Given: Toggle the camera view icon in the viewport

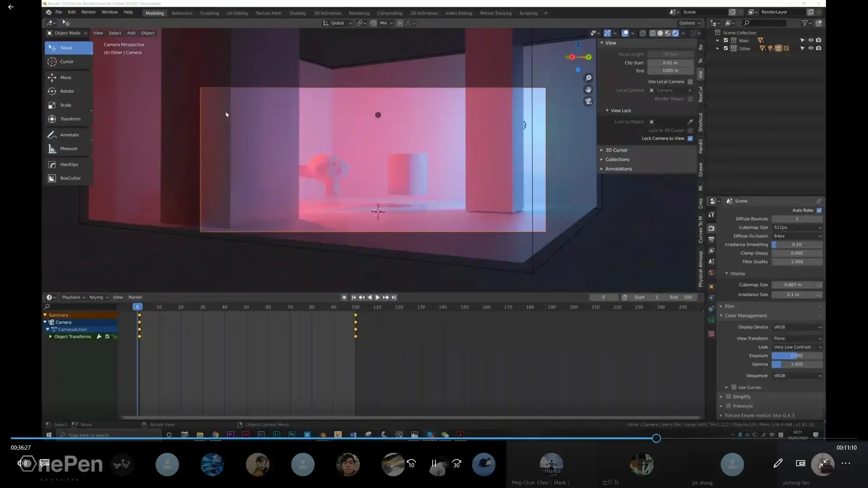Looking at the screenshot, I should coord(588,101).
